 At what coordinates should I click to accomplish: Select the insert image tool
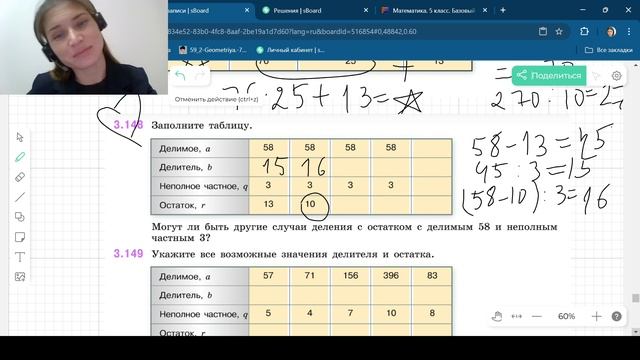point(20,277)
